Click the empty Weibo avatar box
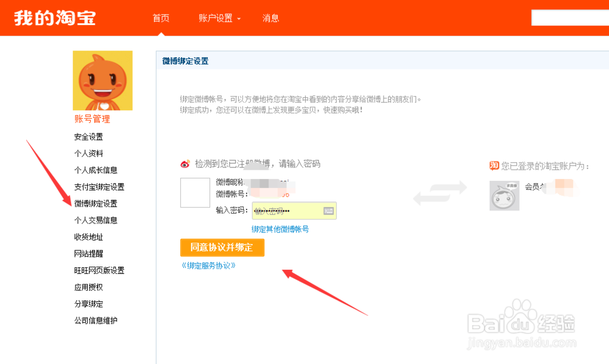This screenshot has height=364, width=609. [195, 192]
